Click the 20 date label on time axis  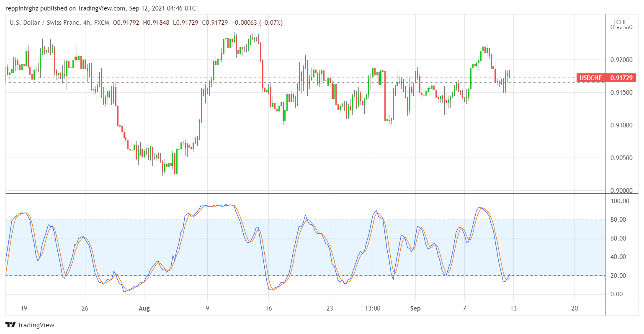574,308
